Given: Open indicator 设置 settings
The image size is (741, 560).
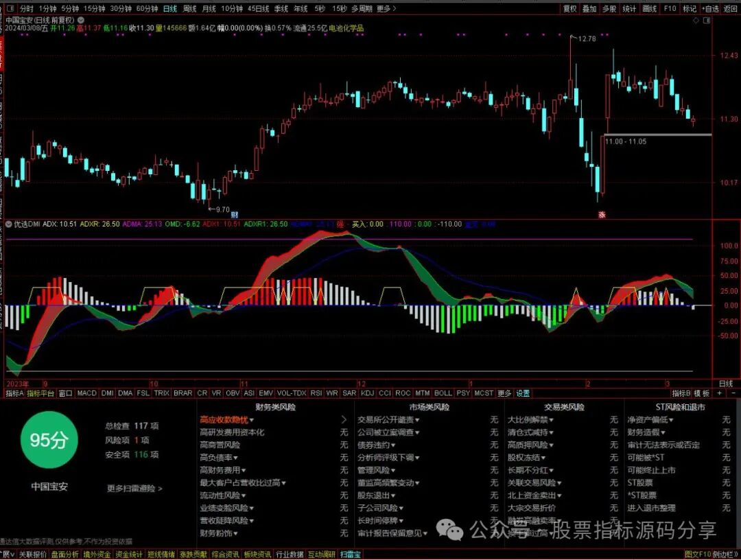Looking at the screenshot, I should [x=523, y=393].
